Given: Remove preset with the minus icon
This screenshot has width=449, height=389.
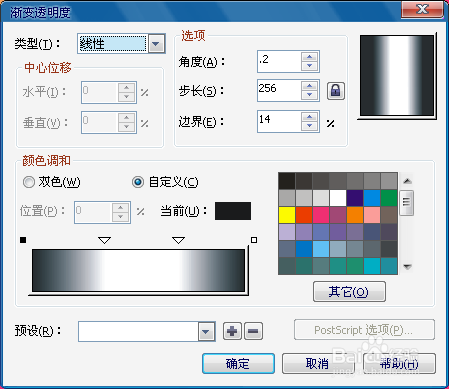Looking at the screenshot, I should pyautogui.click(x=253, y=331).
